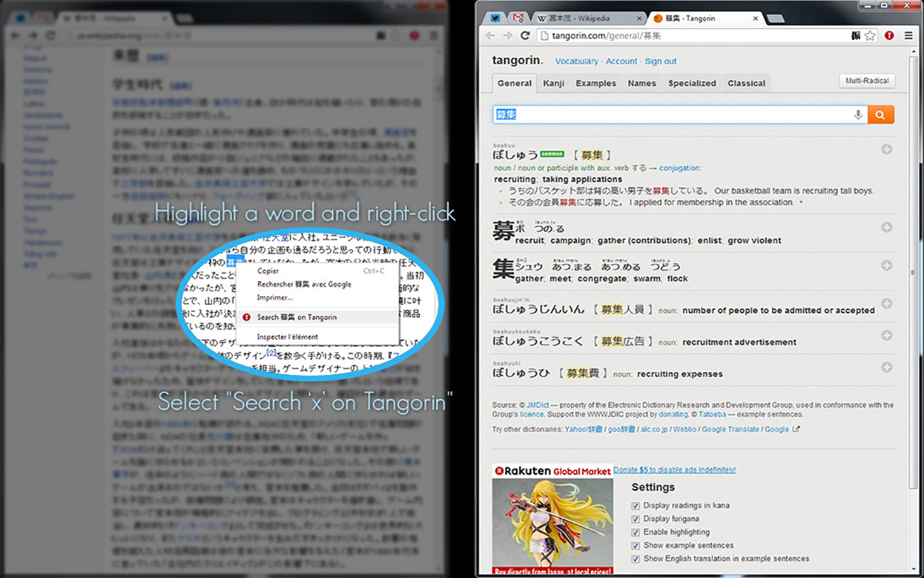Click the back arrow in the blurred Wikipedia window

click(x=16, y=35)
